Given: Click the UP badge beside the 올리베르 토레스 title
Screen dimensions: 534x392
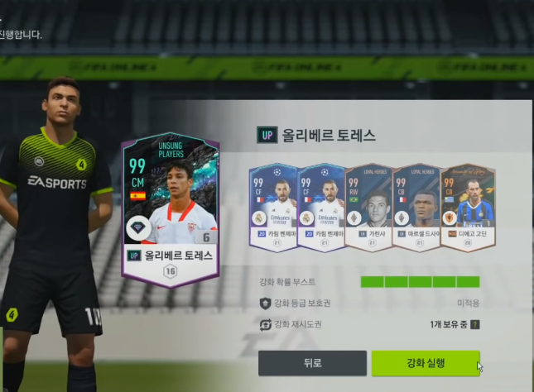Looking at the screenshot, I should (267, 135).
